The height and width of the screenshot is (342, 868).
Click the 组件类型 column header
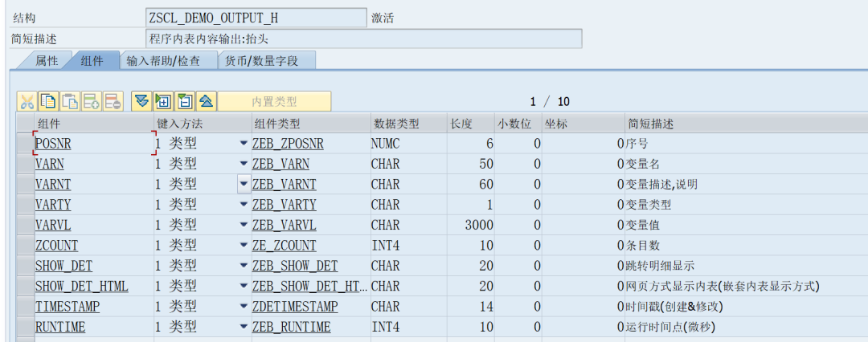point(311,124)
